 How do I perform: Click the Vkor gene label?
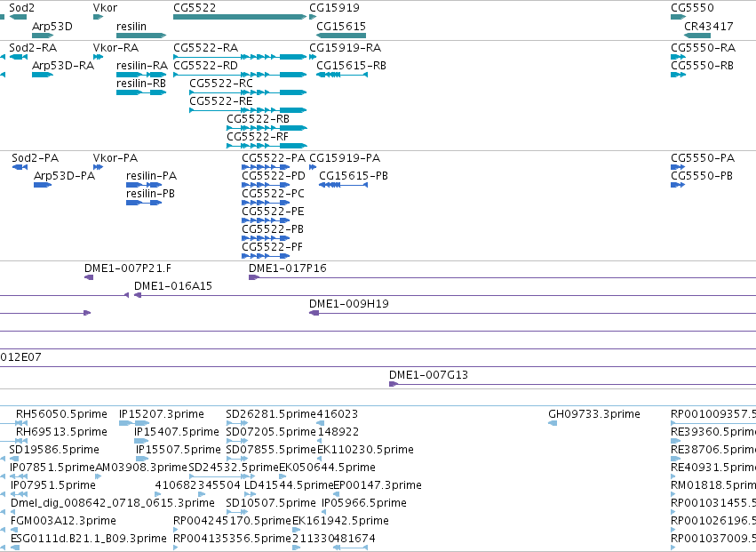(105, 8)
